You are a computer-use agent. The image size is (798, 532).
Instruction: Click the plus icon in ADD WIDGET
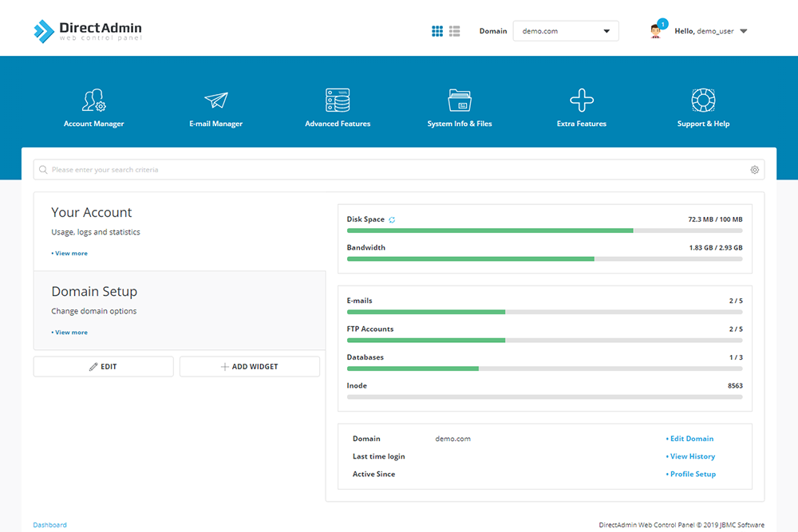point(224,367)
